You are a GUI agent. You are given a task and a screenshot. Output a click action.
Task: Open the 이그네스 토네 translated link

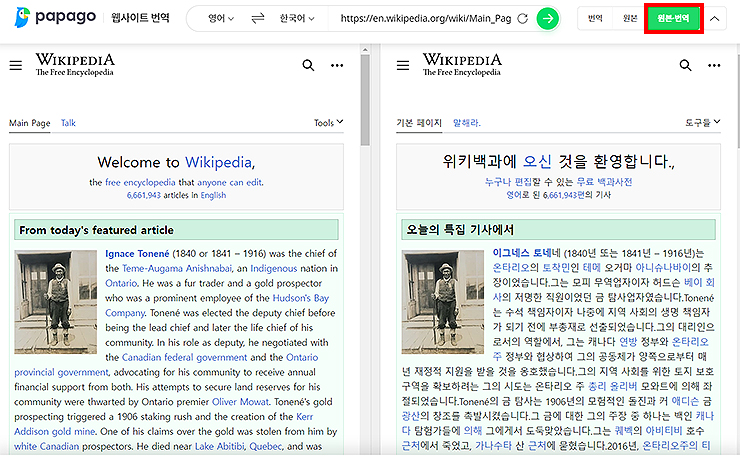(522, 253)
